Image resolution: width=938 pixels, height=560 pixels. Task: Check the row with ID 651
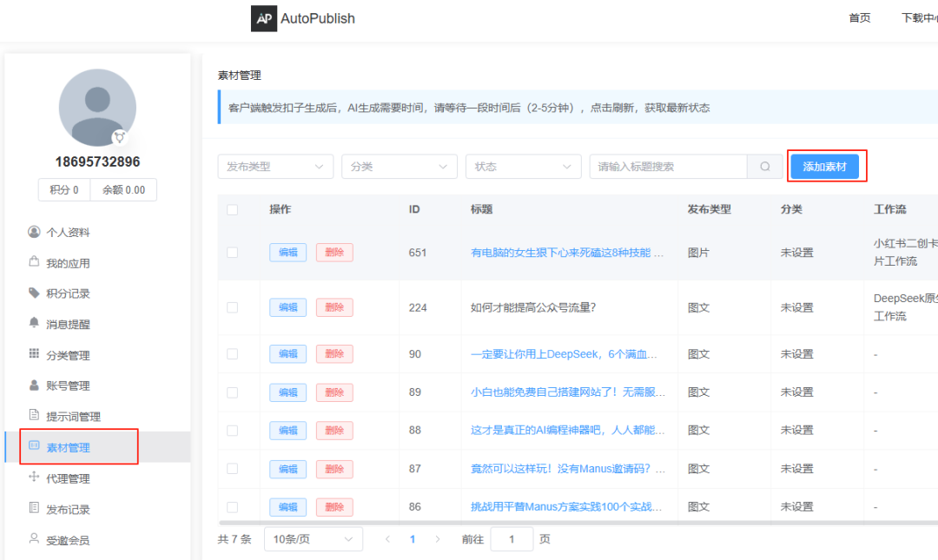tap(232, 253)
